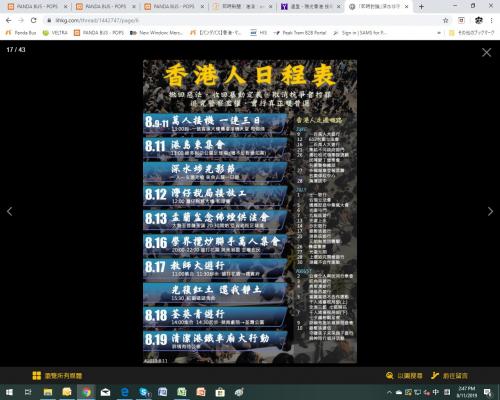The image size is (500, 400).
Task: Click the address bar URL field
Action: pyautogui.click(x=243, y=20)
